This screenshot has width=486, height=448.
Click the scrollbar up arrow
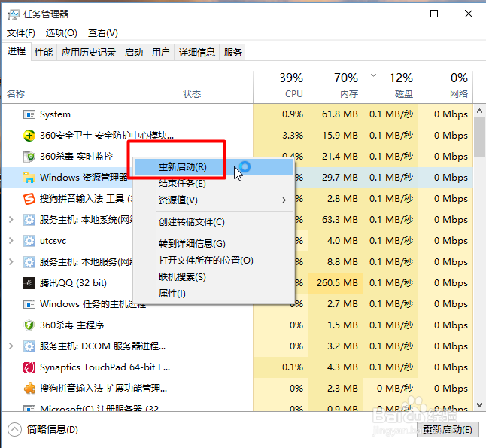pyautogui.click(x=479, y=111)
